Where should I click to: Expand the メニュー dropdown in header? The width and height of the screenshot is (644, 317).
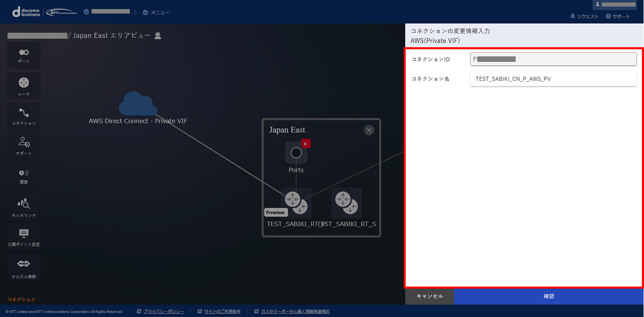click(156, 12)
